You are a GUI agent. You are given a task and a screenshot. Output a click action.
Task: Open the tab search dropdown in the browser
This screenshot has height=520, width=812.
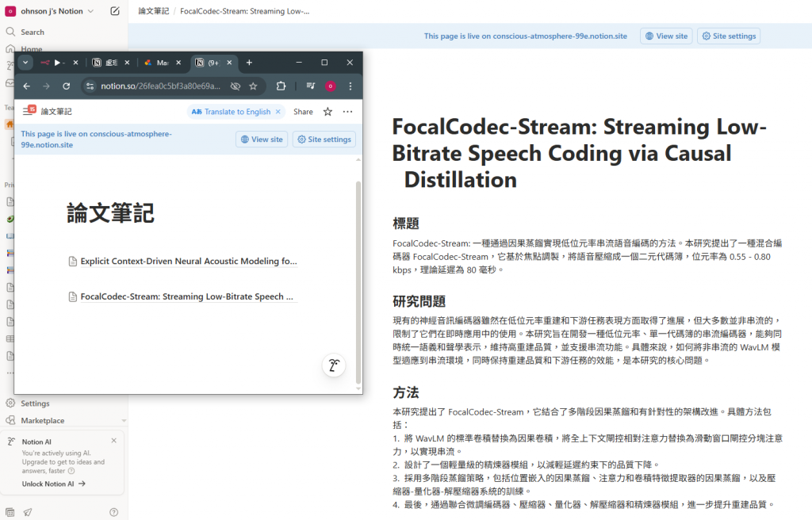click(25, 63)
